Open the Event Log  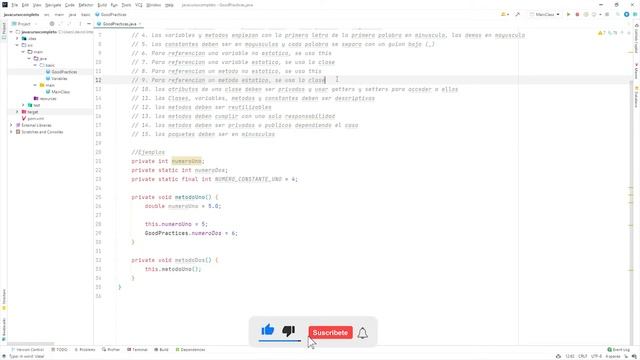pyautogui.click(x=619, y=350)
